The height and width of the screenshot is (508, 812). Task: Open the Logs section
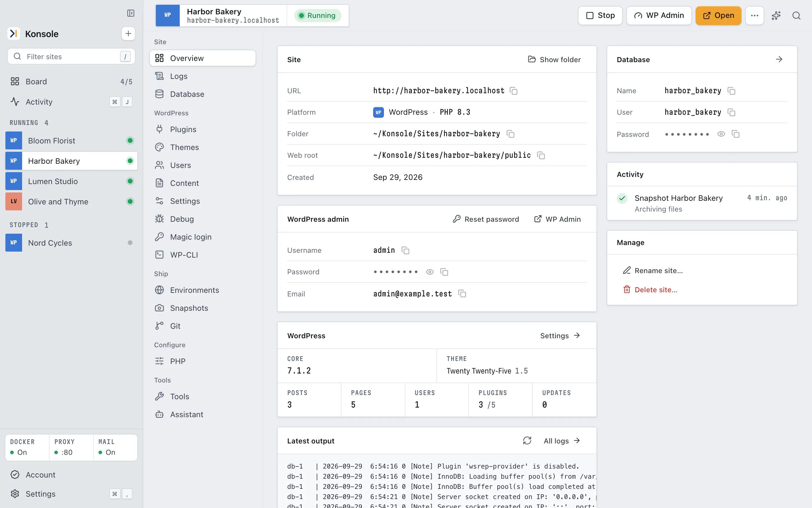pyautogui.click(x=203, y=76)
